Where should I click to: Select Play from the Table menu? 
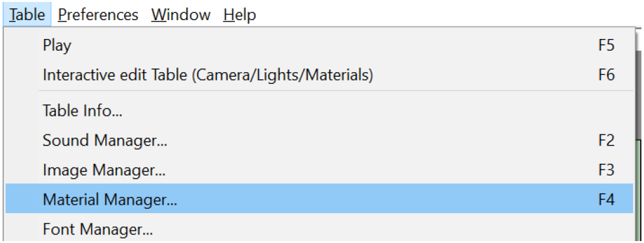point(319,45)
